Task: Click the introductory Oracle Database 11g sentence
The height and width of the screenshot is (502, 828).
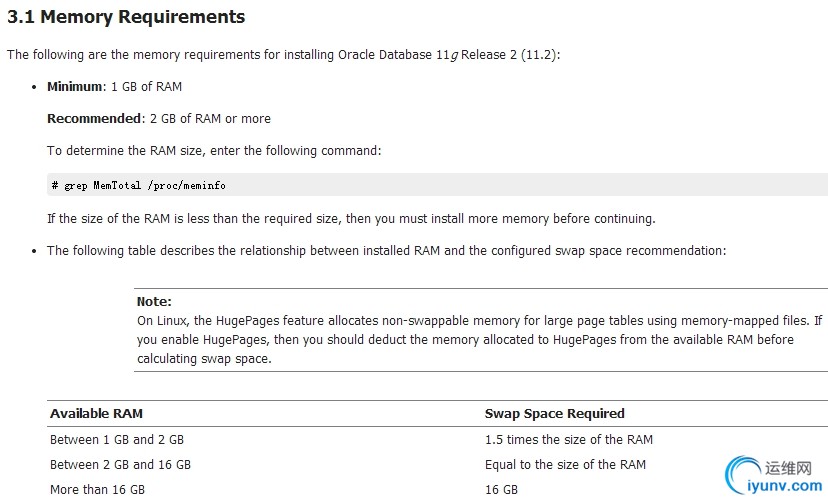Action: (x=283, y=55)
